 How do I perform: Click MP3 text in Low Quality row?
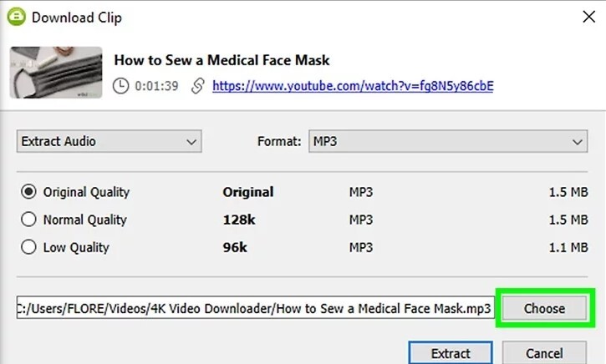(x=361, y=247)
